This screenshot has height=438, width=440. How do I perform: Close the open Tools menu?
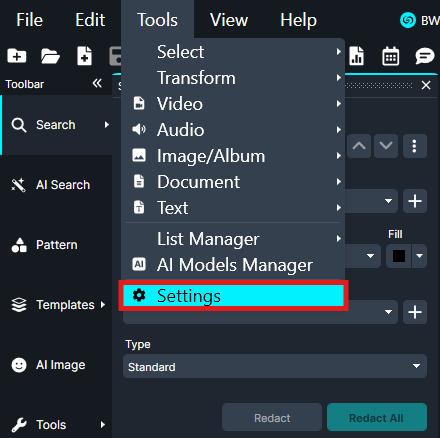[x=157, y=20]
